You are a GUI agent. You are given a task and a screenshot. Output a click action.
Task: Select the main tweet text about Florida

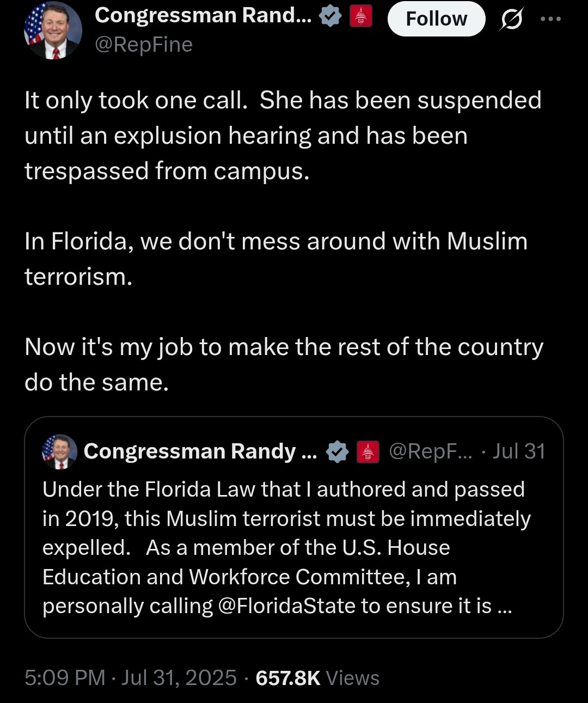pos(283,241)
